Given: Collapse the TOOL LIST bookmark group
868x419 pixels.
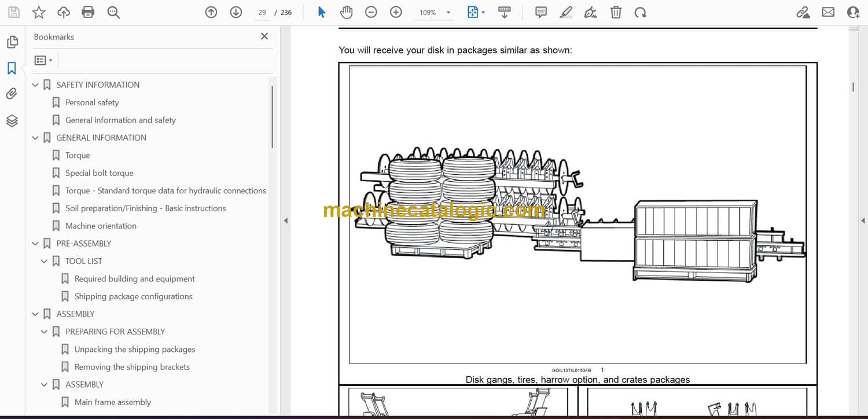Looking at the screenshot, I should tap(45, 262).
